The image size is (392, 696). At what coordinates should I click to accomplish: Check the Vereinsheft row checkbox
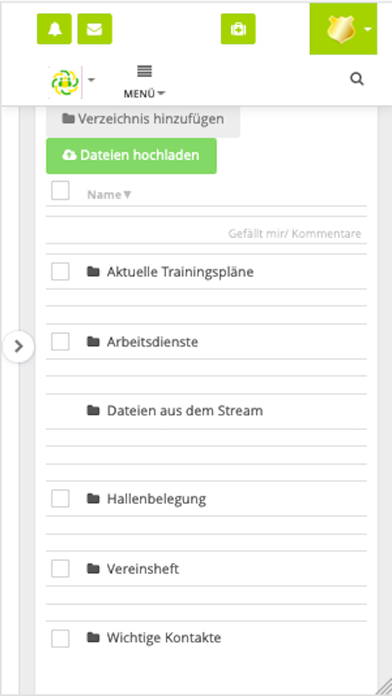(x=60, y=568)
